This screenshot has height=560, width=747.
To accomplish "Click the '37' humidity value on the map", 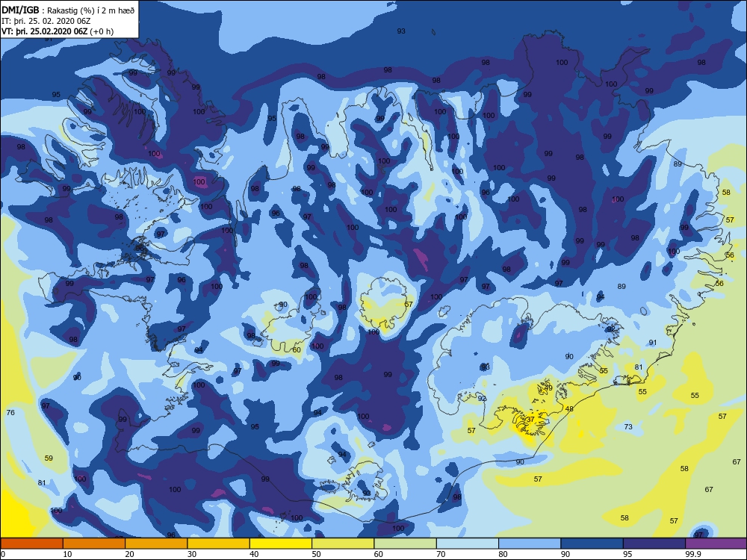I will click(531, 419).
